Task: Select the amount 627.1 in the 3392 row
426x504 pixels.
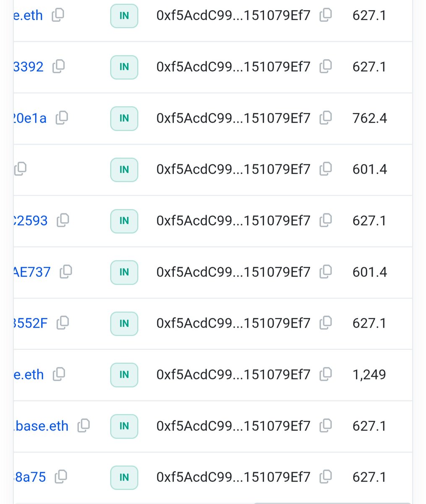Action: (x=369, y=67)
